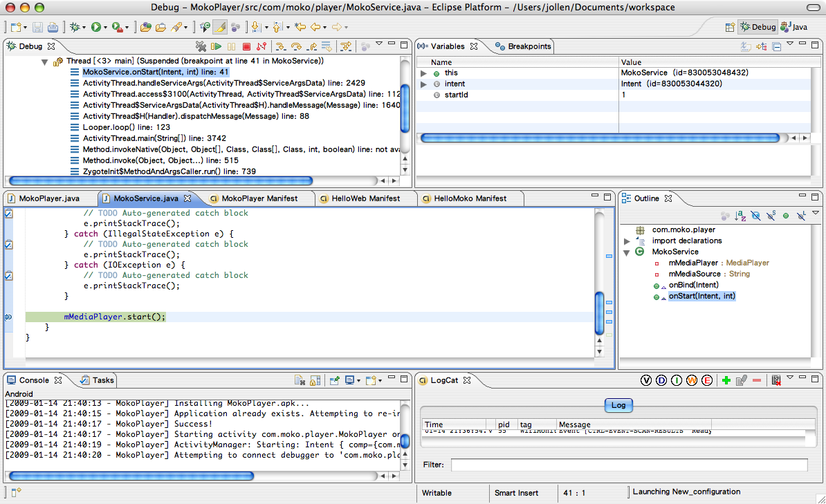Viewport: 826px width, 504px height.
Task: Click the horizontal scrollbar in Debug view
Action: [x=160, y=180]
